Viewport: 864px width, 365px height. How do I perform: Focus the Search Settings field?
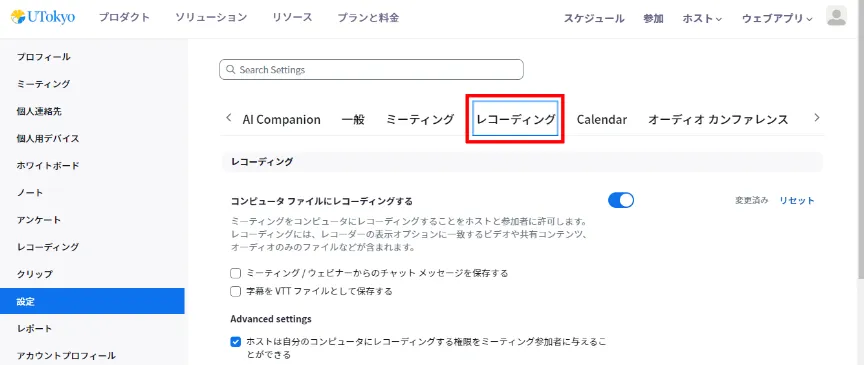[371, 70]
